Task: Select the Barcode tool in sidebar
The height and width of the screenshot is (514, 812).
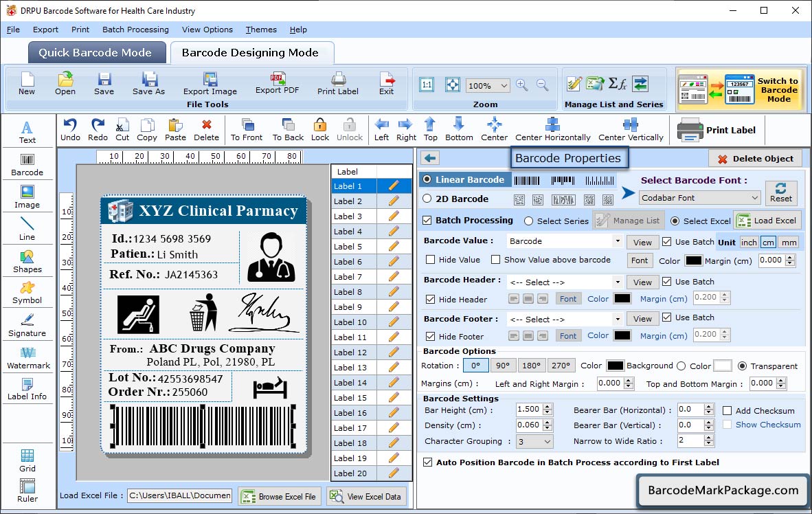Action: (27, 166)
